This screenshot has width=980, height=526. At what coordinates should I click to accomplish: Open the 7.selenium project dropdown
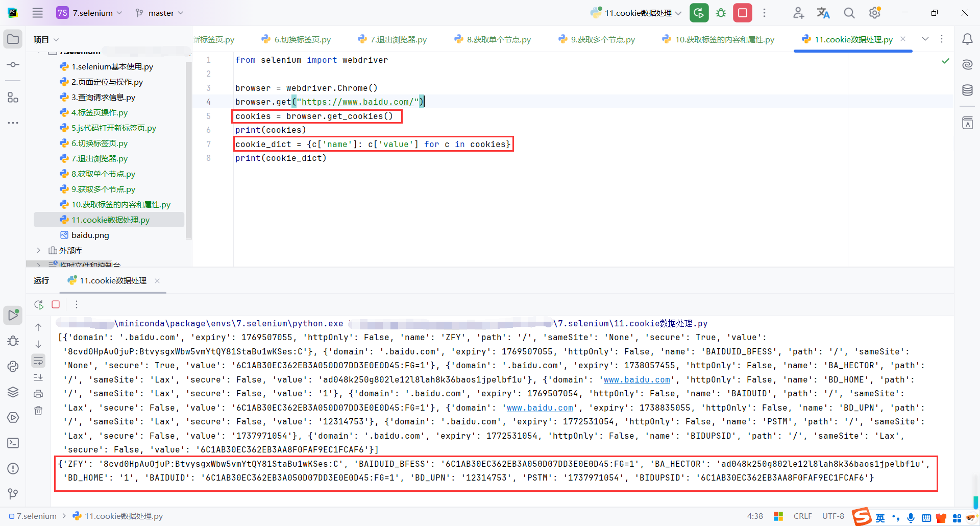[89, 13]
